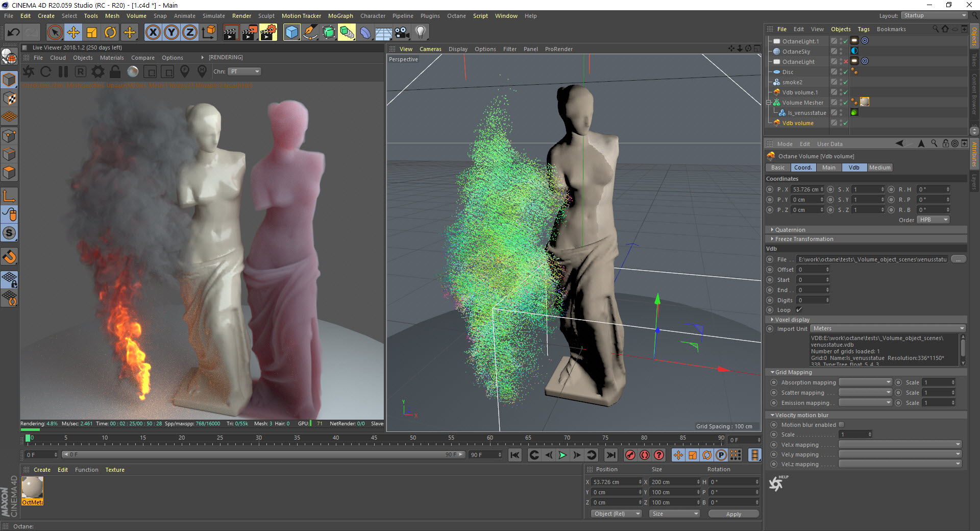
Task: Toggle the Loop checkbox
Action: pyautogui.click(x=799, y=310)
